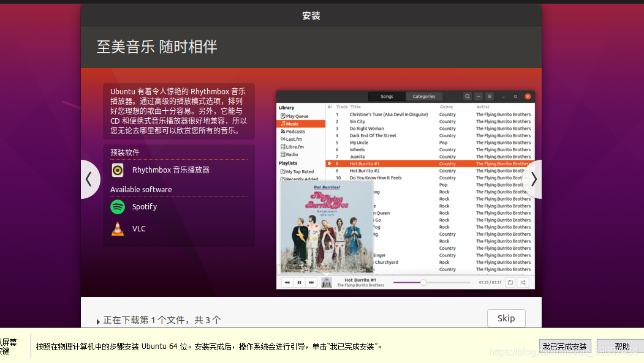This screenshot has height=363, width=644.
Task: Sort by the Track column header
Action: click(x=342, y=107)
